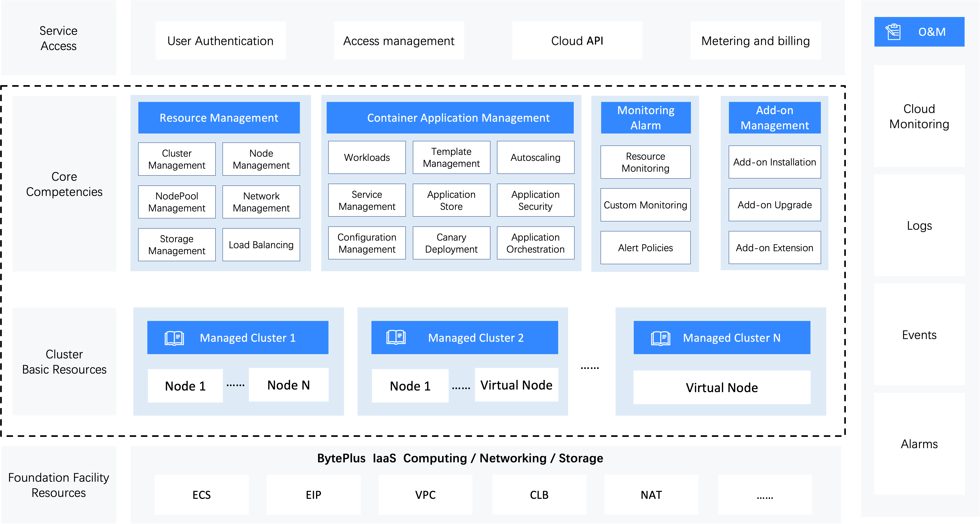The image size is (980, 524).
Task: Open the Add-on Management header
Action: (x=774, y=118)
